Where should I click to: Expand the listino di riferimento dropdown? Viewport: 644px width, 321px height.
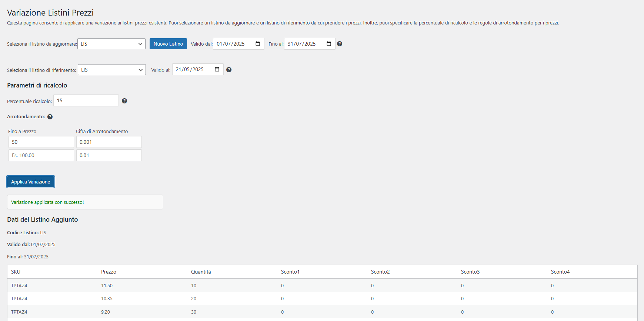pyautogui.click(x=112, y=70)
